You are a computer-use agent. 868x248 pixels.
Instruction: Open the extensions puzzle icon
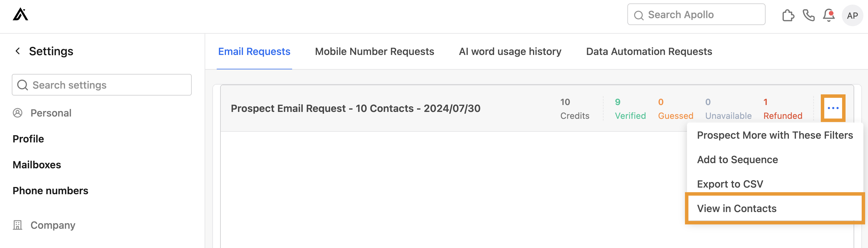pyautogui.click(x=788, y=15)
